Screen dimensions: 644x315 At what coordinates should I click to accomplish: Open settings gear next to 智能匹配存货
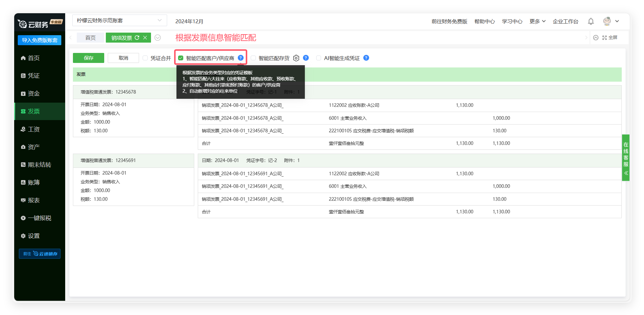click(x=296, y=58)
